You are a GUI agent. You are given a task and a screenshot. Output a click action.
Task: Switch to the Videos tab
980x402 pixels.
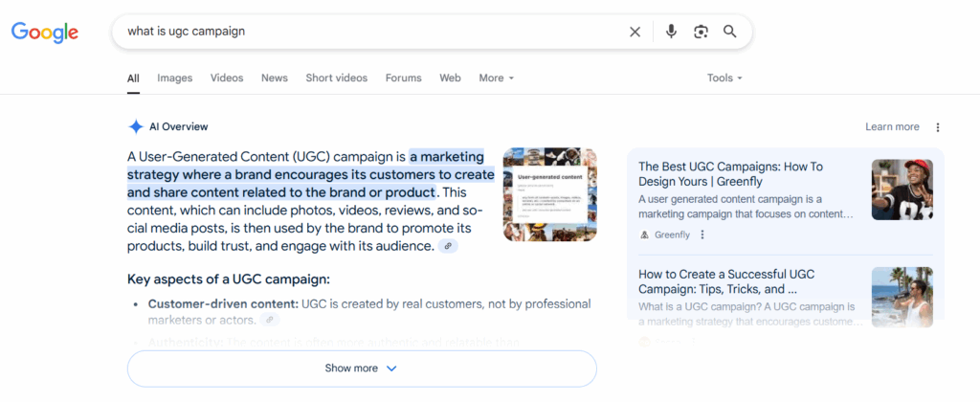(227, 78)
